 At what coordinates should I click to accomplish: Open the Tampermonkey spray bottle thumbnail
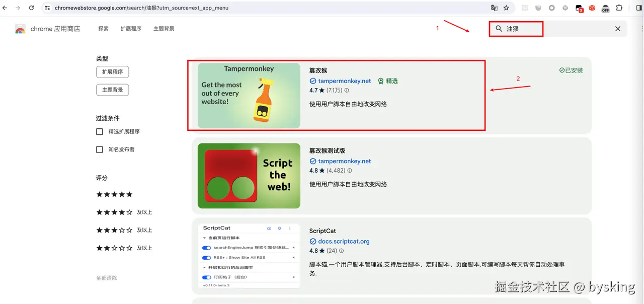pyautogui.click(x=249, y=96)
